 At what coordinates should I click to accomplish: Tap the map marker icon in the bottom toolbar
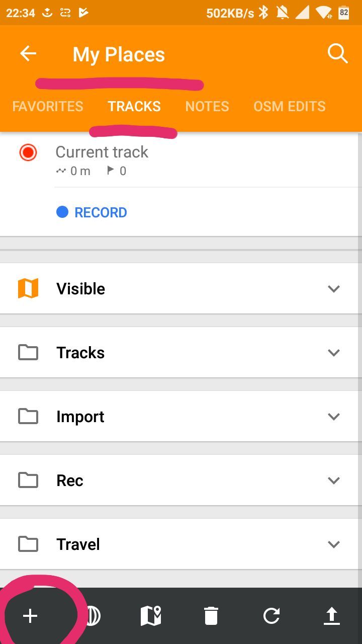151,616
